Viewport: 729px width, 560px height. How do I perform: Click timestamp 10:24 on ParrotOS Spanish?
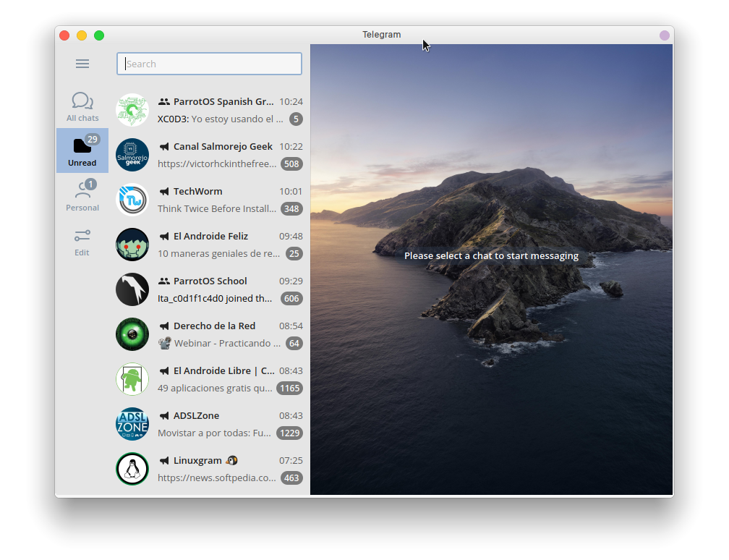point(291,101)
